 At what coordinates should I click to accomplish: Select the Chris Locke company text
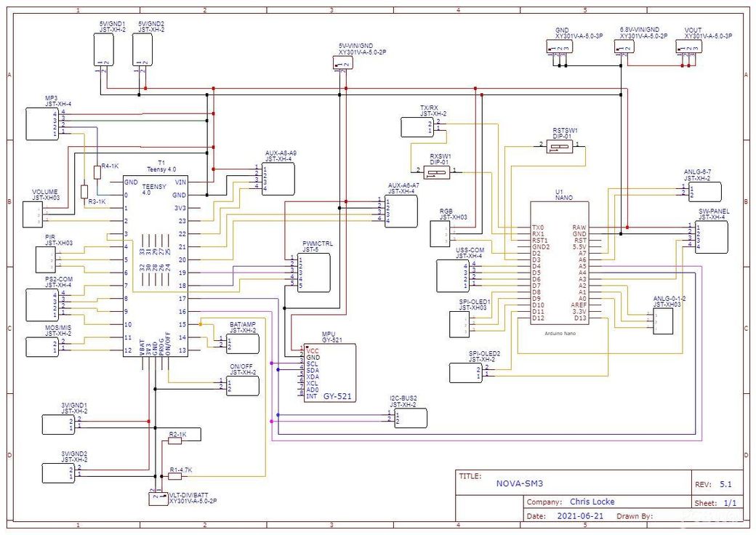tap(592, 502)
